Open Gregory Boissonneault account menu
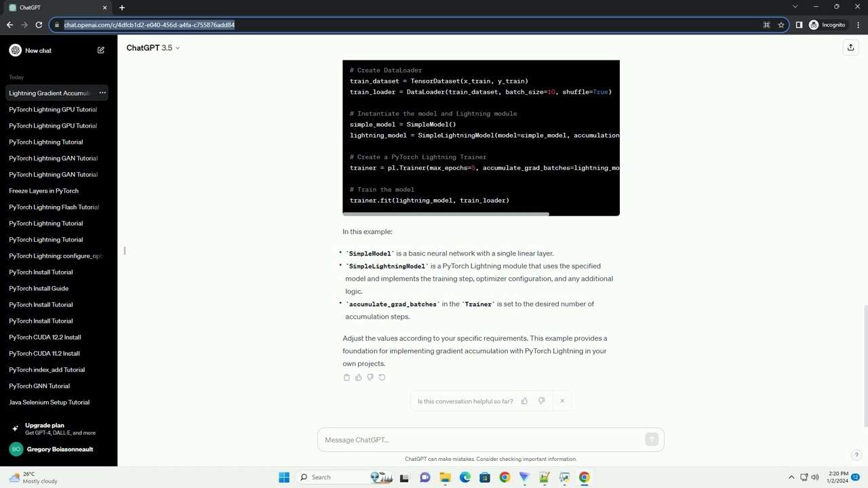The height and width of the screenshot is (488, 868). click(x=58, y=449)
